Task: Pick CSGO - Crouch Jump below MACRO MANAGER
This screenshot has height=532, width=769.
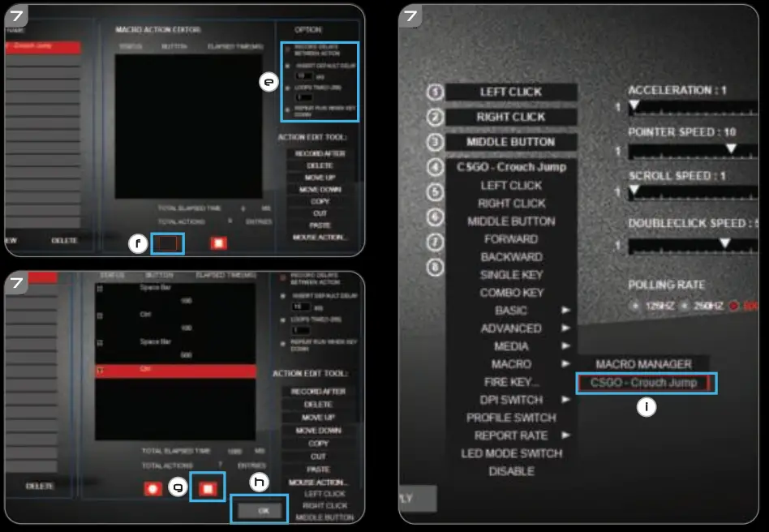Action: [x=644, y=383]
